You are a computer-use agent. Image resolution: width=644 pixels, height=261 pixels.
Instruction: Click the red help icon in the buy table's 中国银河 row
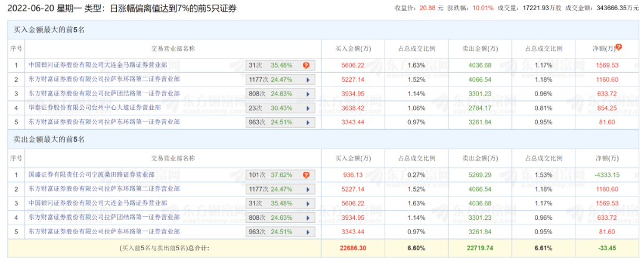[306, 65]
